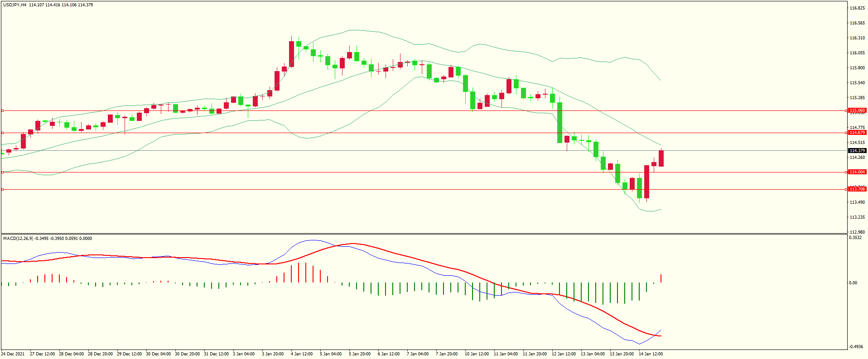Click the 116.826 price scale value
The height and width of the screenshot is (359, 868).
(x=857, y=8)
